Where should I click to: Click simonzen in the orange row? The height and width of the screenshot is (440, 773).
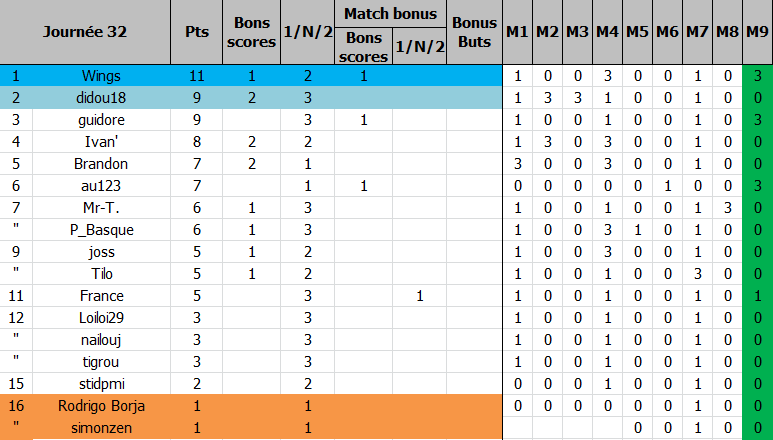(101, 428)
